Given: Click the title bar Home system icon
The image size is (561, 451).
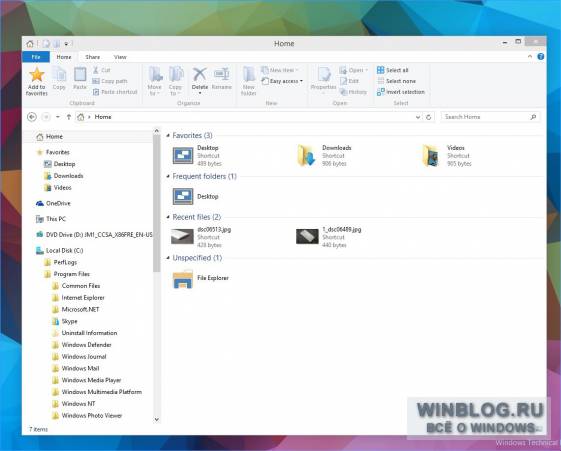Looking at the screenshot, I should click(x=30, y=44).
